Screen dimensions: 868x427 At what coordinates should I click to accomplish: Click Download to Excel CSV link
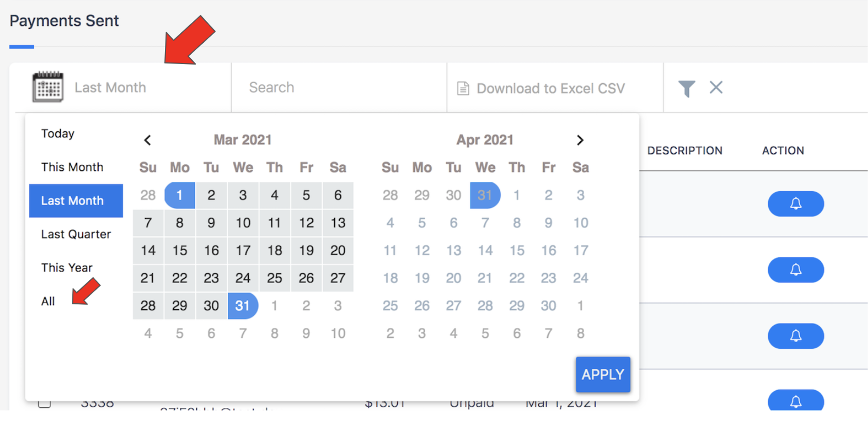pos(550,89)
